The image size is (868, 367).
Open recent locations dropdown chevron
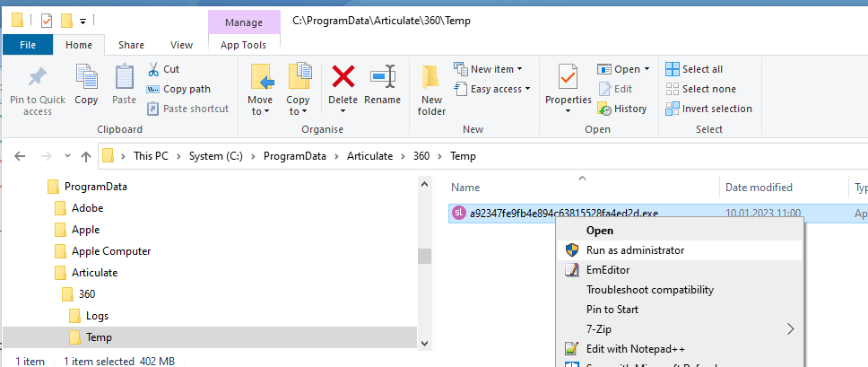pyautogui.click(x=67, y=156)
